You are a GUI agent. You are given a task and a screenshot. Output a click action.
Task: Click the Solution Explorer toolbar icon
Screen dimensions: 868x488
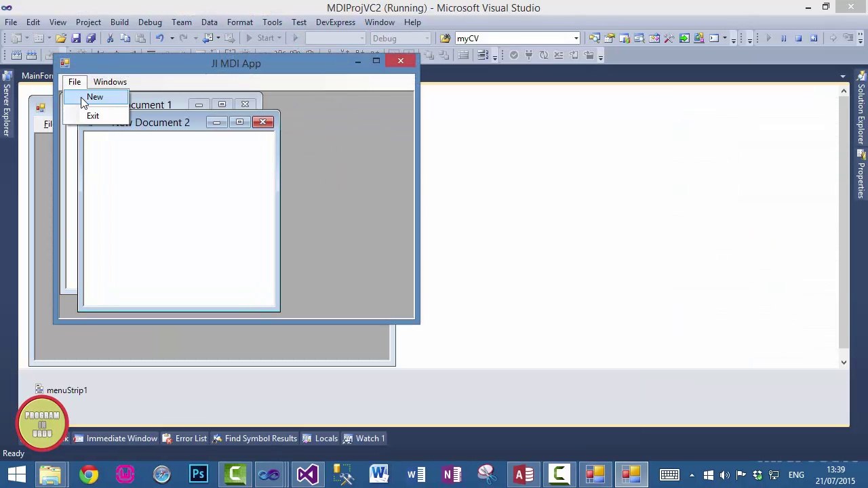coord(593,38)
